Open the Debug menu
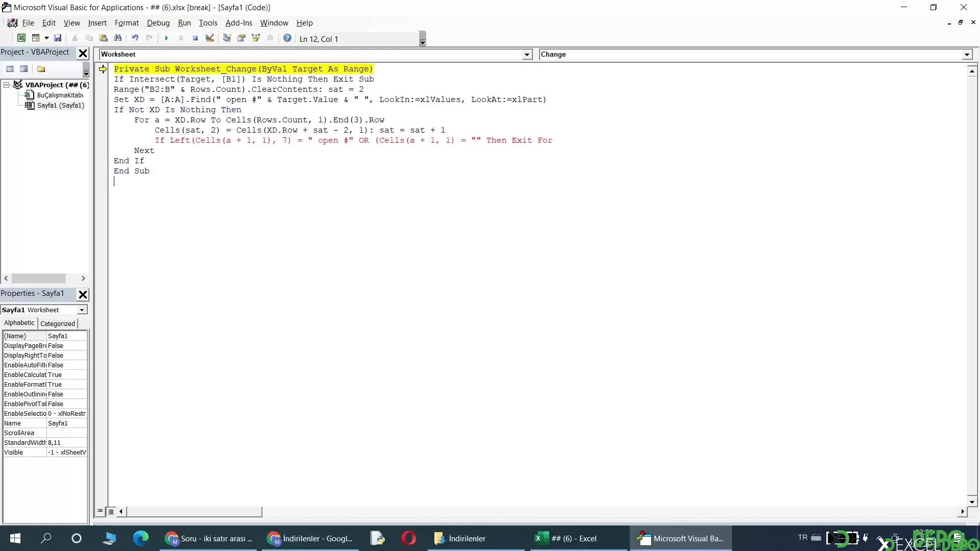 click(x=158, y=23)
